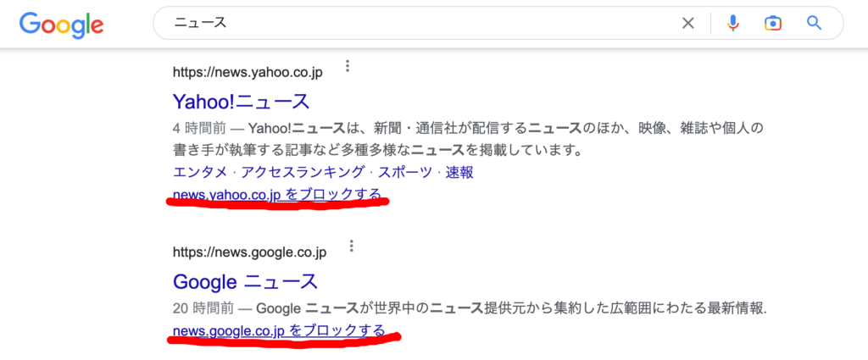Open three-dot menu beside news.google.co.jp URL

[x=351, y=246]
